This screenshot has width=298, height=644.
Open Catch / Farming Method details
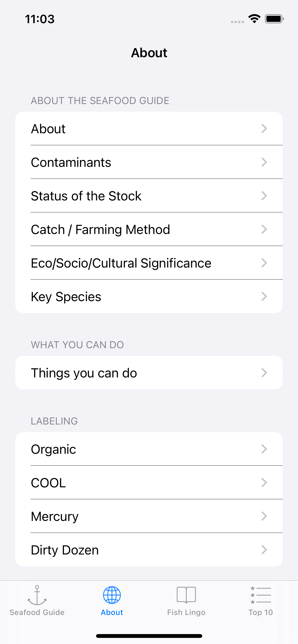click(x=100, y=229)
